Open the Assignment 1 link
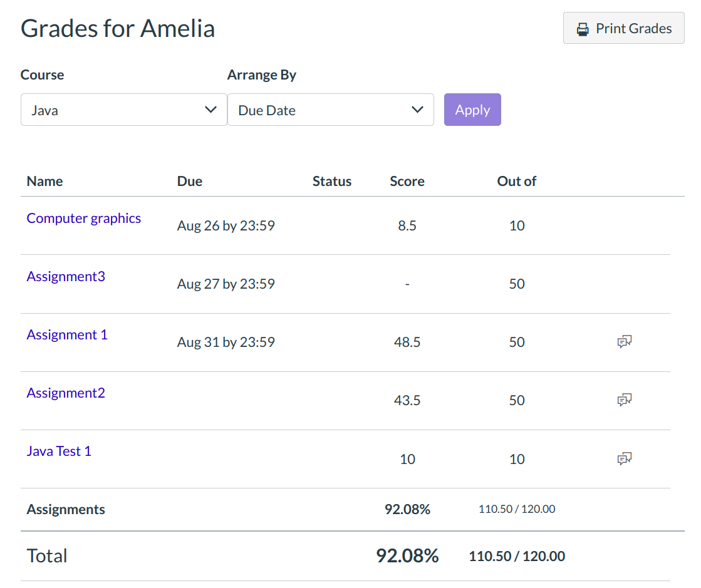 click(x=67, y=335)
